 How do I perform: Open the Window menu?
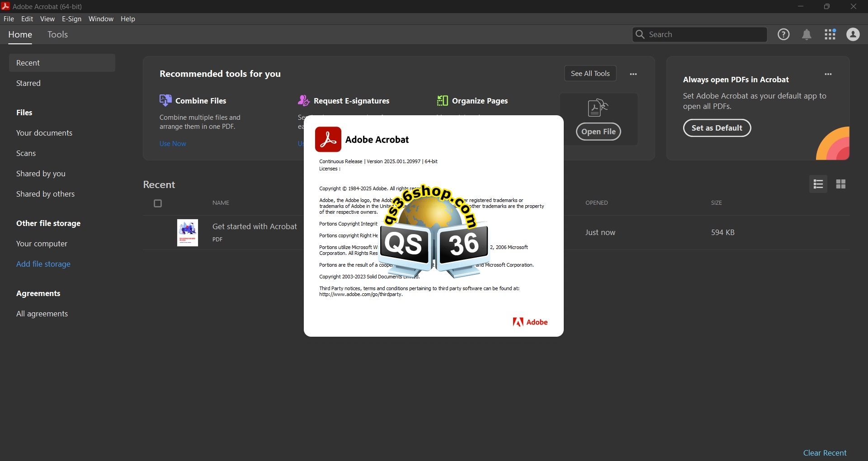coord(101,19)
